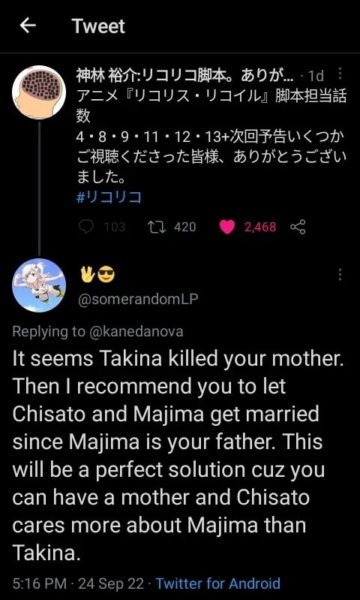View the brain-image profile avatar
The height and width of the screenshot is (600, 360).
(39, 93)
